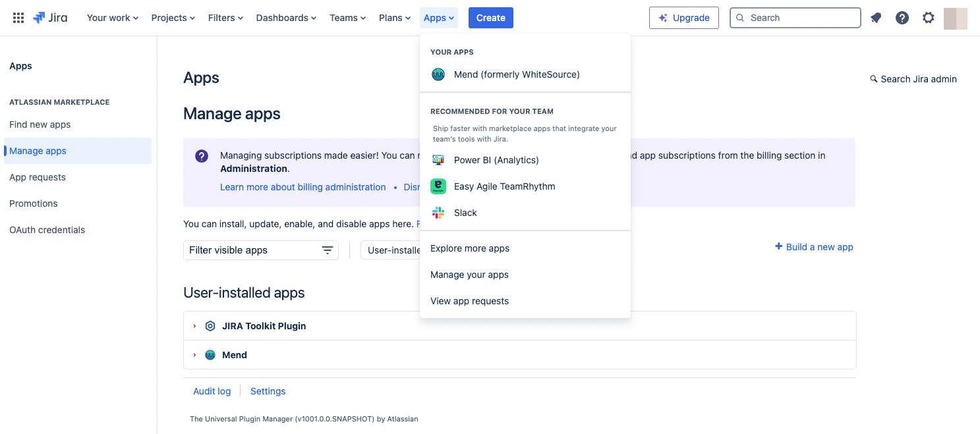Expand the Mend app row
This screenshot has height=434, width=980.
point(194,354)
